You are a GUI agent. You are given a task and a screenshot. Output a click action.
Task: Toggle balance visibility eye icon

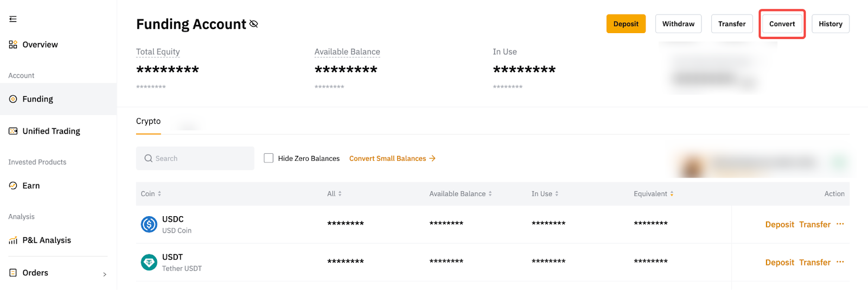(253, 24)
